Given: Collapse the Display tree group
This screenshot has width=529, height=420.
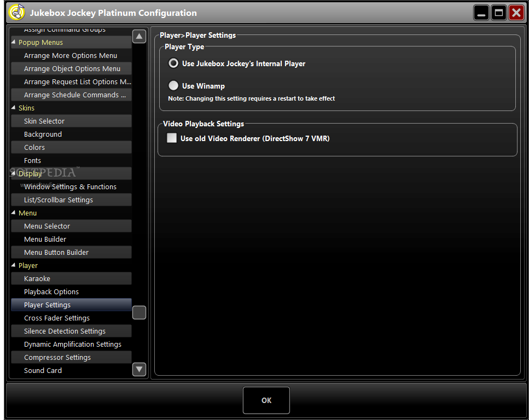Looking at the screenshot, I should (14, 173).
